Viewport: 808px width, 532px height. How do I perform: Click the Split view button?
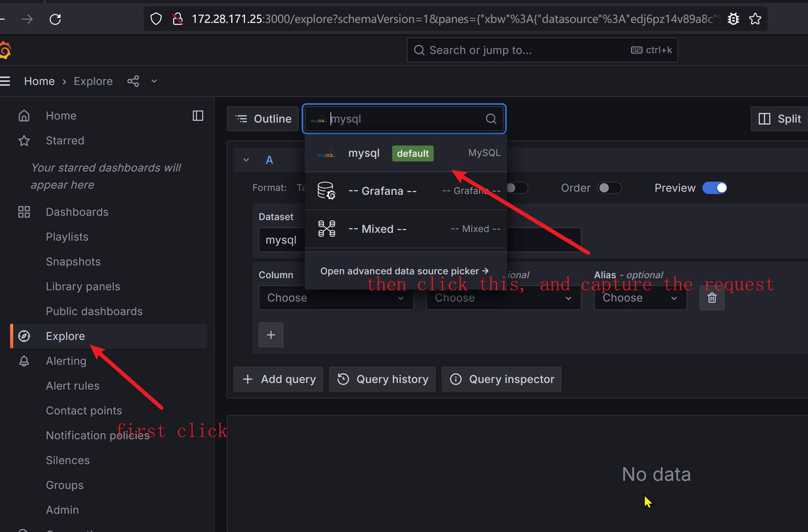tap(780, 119)
